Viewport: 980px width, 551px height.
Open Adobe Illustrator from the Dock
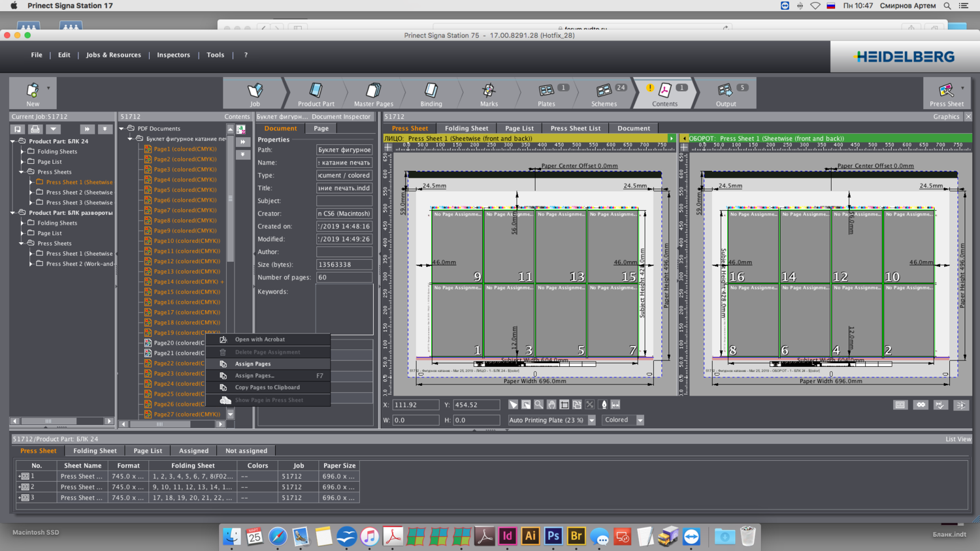[x=530, y=536]
